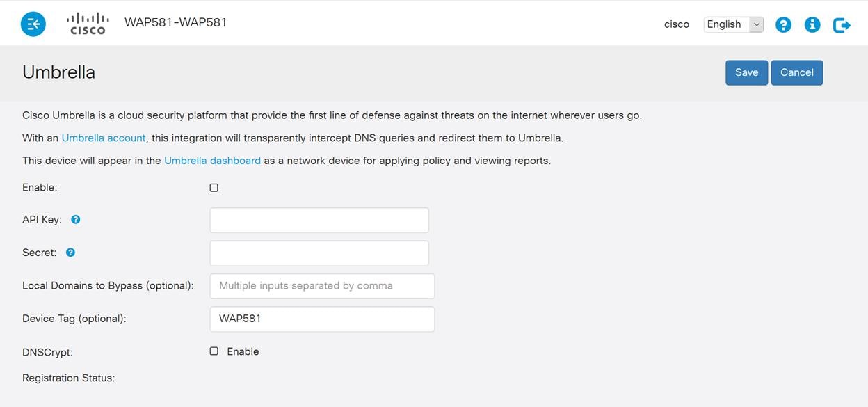Open the device info icon
The height and width of the screenshot is (407, 868).
[x=812, y=25]
